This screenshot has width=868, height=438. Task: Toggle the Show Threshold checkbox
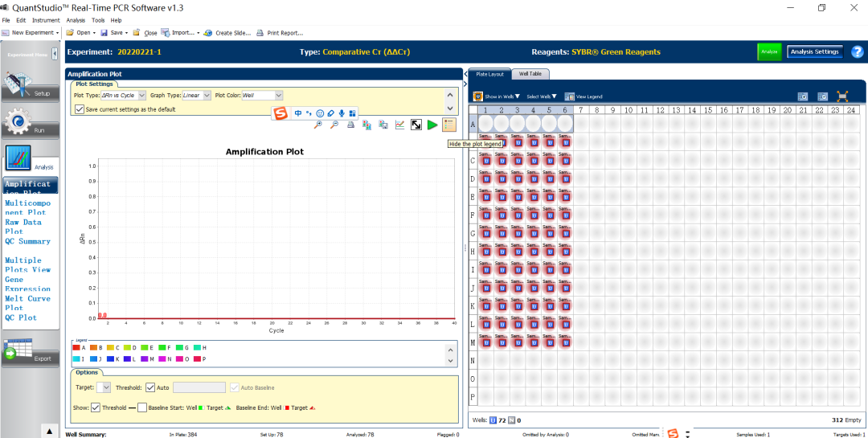click(x=95, y=407)
